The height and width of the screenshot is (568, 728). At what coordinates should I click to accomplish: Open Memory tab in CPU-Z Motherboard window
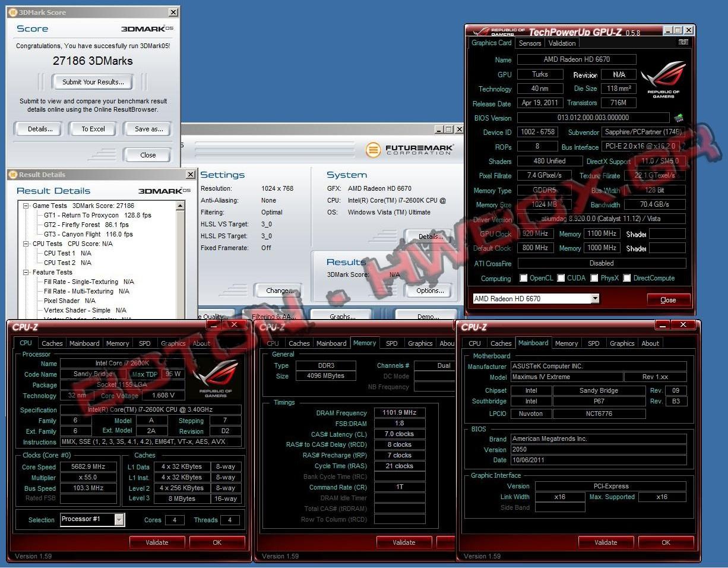click(566, 343)
